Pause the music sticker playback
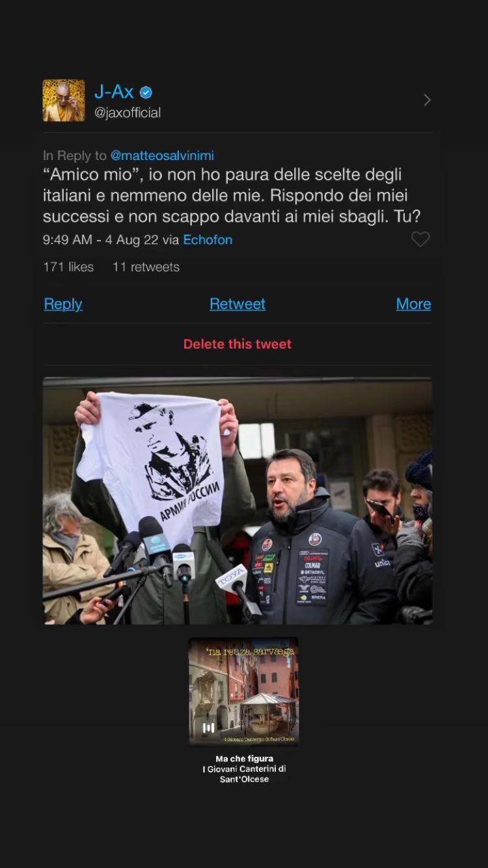Screen dimensions: 488x868 (208, 728)
